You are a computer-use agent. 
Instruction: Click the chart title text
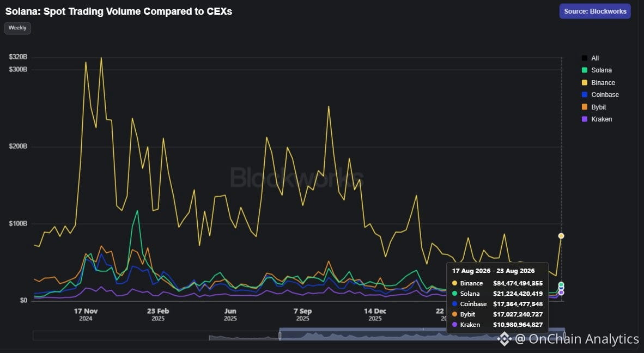click(119, 11)
